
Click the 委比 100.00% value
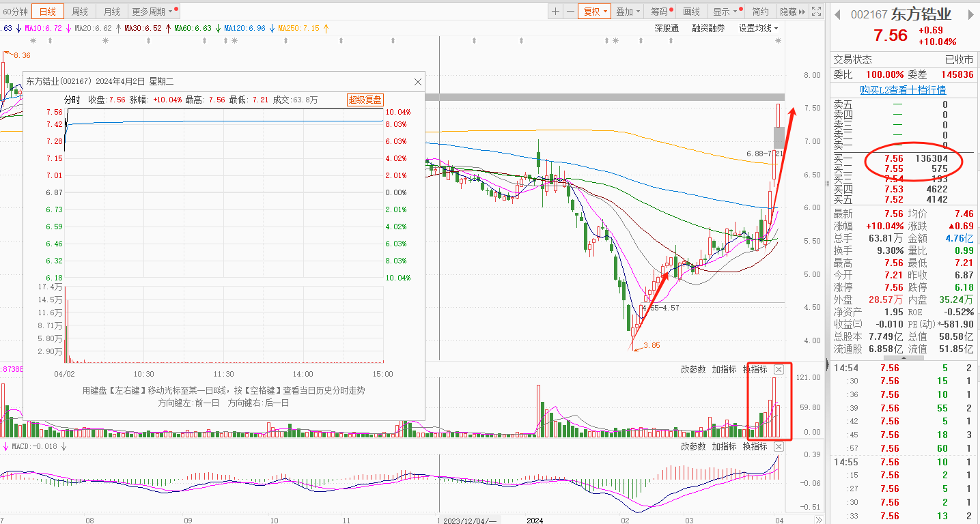885,74
